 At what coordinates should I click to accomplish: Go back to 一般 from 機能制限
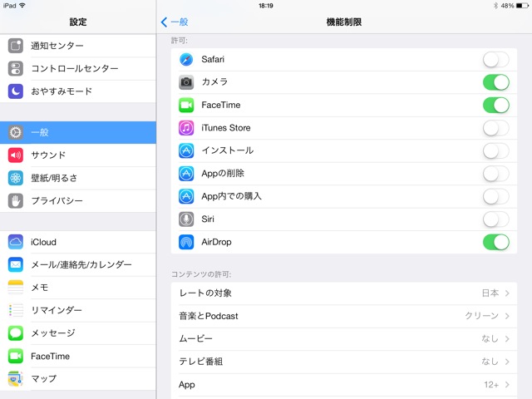pyautogui.click(x=175, y=22)
